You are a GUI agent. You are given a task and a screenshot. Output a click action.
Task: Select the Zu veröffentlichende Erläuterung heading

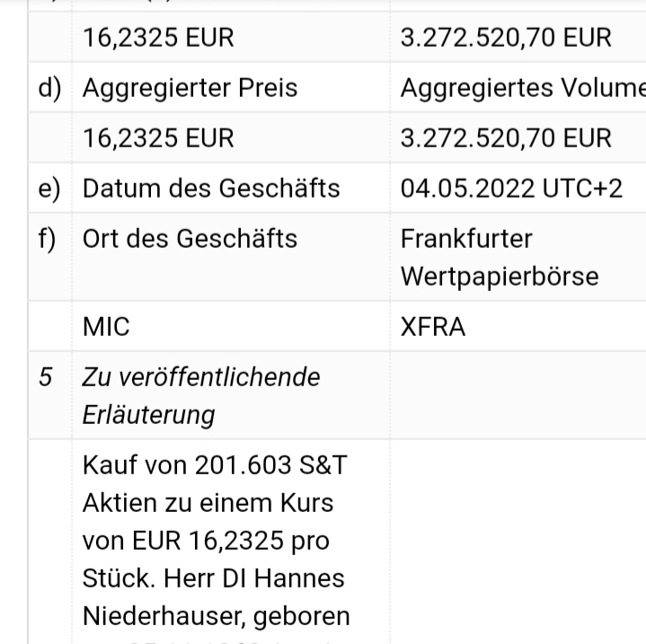(201, 395)
